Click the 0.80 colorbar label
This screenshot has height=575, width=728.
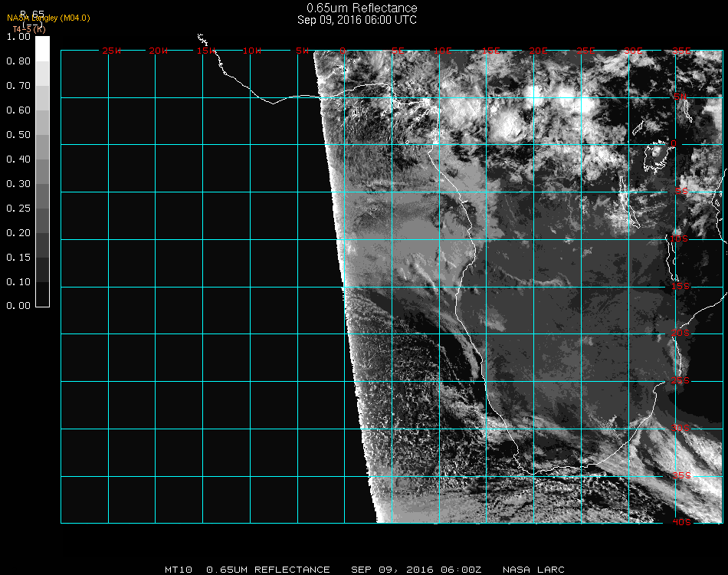18,61
